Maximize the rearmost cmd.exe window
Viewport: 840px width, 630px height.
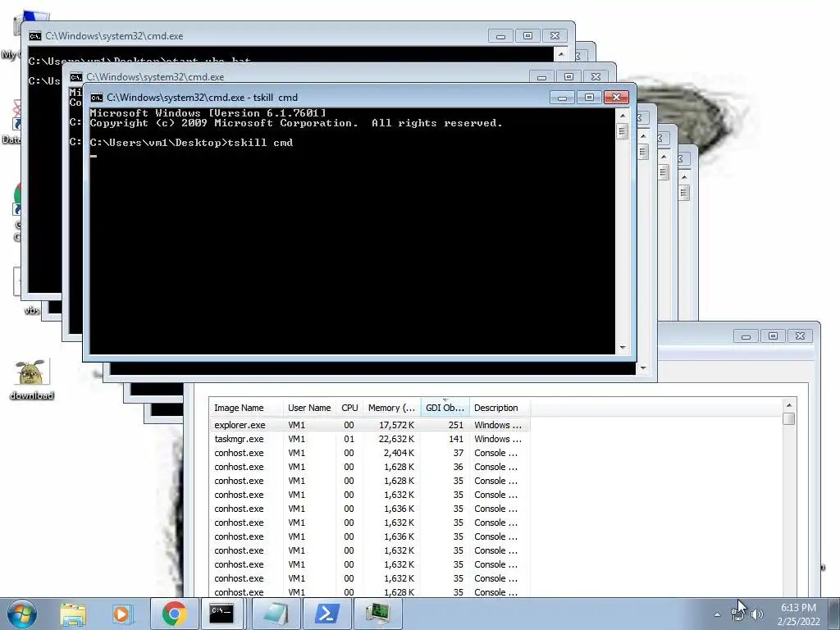point(527,36)
